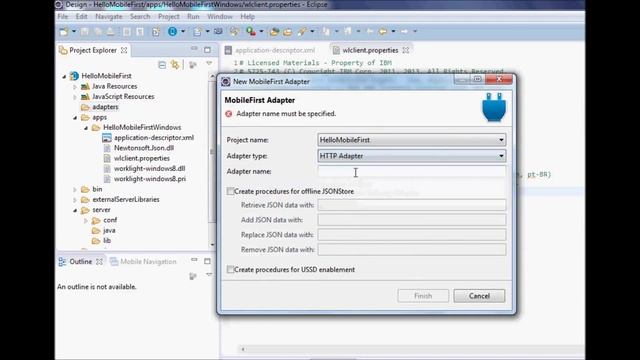Click the Cancel button
This screenshot has height=360, width=640.
tap(479, 296)
